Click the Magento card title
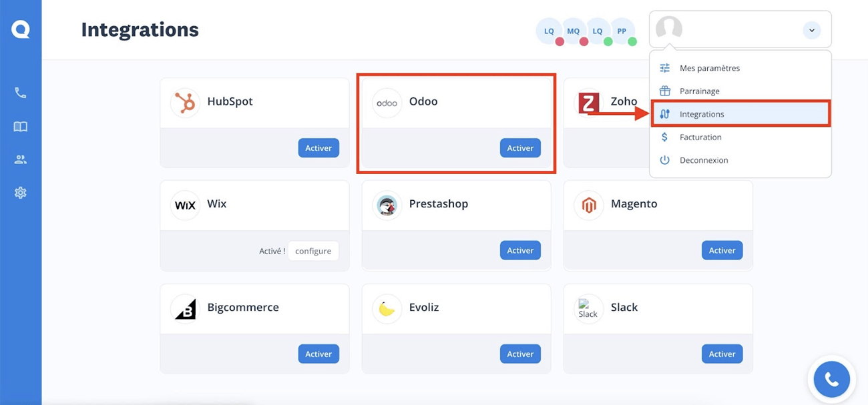 click(634, 204)
